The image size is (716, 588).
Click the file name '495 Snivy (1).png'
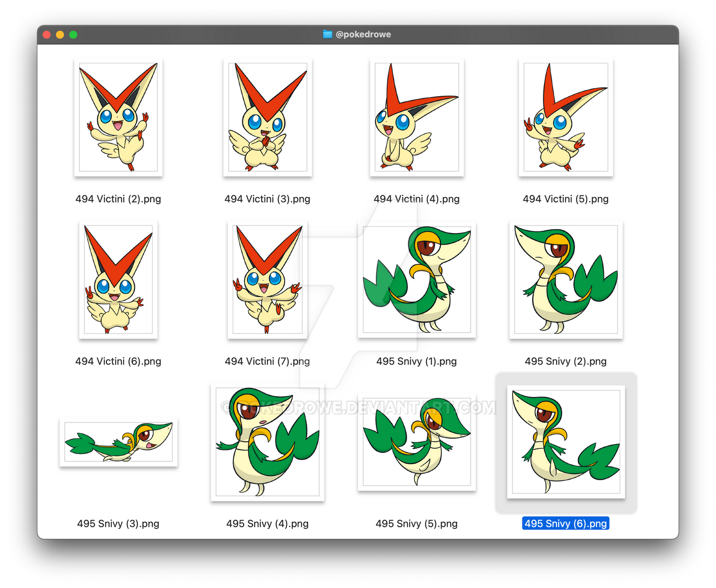click(x=417, y=361)
